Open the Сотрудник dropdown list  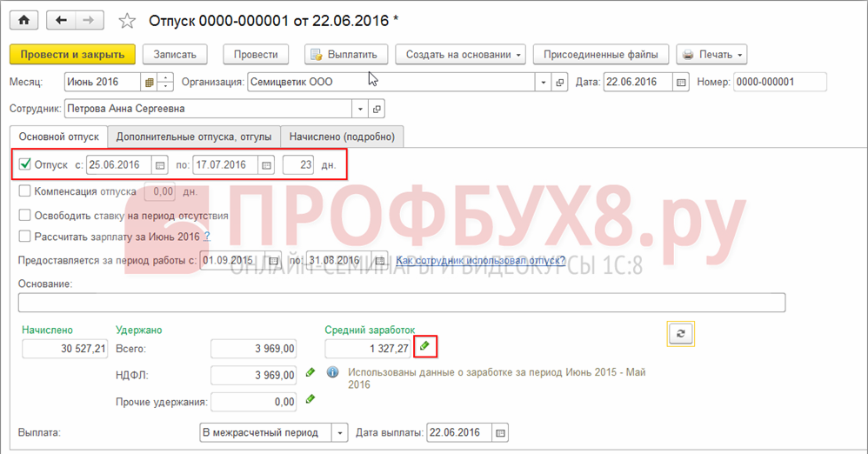click(x=360, y=109)
